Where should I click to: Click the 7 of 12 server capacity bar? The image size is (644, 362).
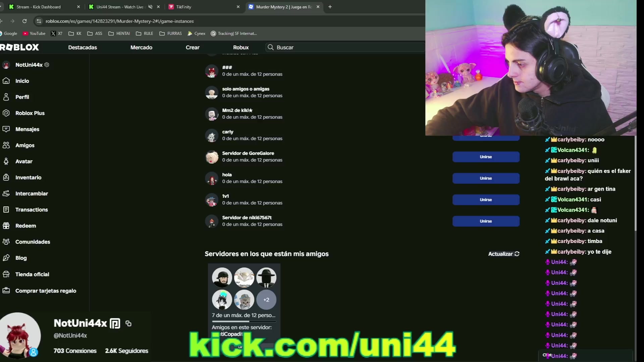point(244,321)
